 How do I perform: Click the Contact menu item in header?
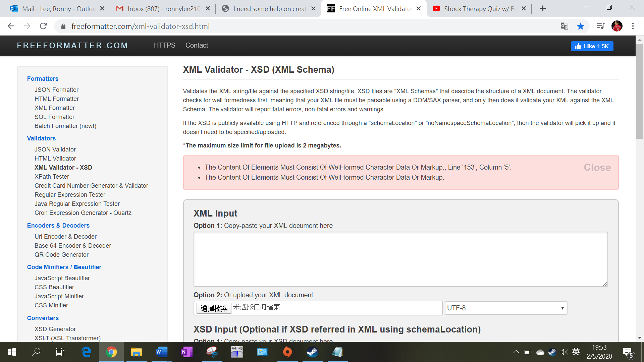click(197, 45)
